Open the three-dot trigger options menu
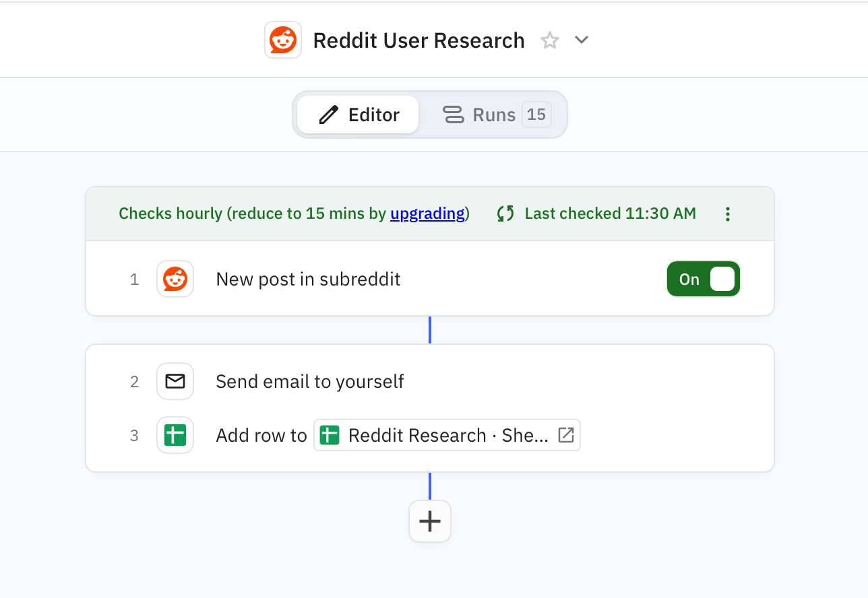Viewport: 868px width, 598px height. tap(728, 214)
